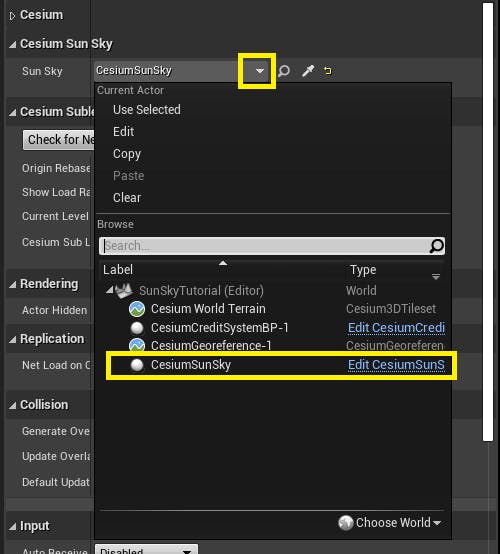Reset Sun Sky to default with yellow arrow

(x=328, y=71)
